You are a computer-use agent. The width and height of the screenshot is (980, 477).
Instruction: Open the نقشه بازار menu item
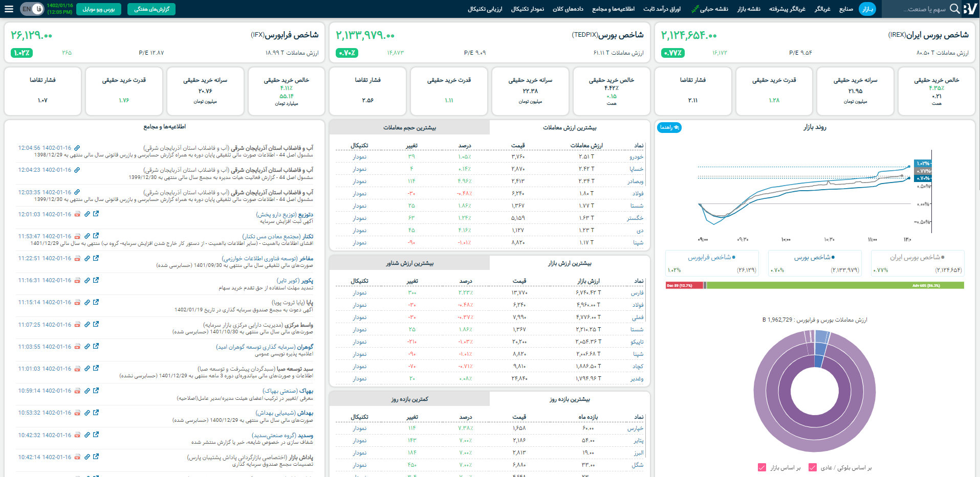[x=749, y=9]
